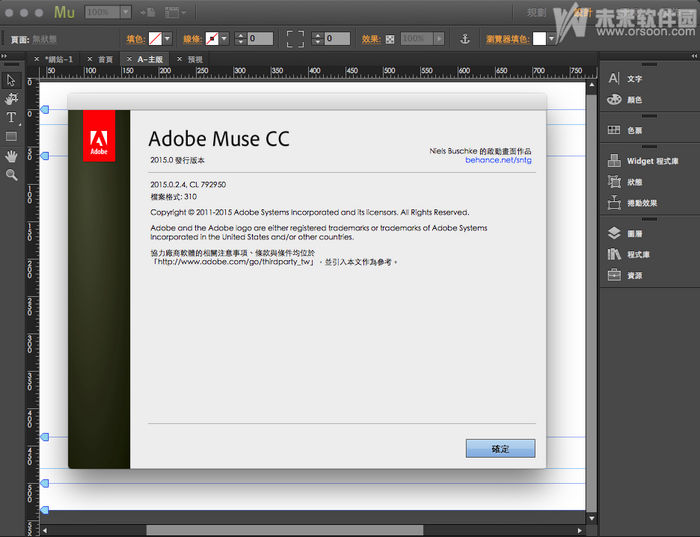
Task: Close the 預視 tab
Action: click(179, 59)
